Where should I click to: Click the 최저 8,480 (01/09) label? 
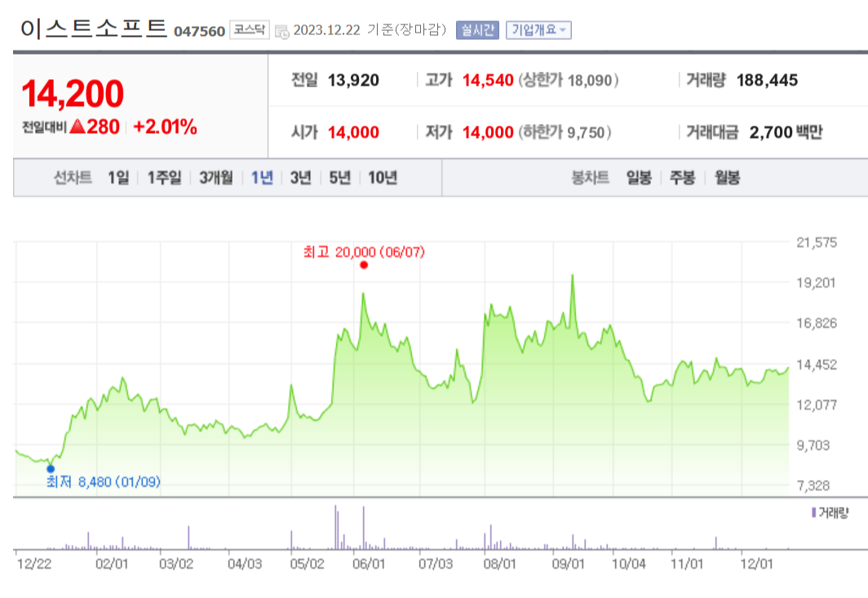click(103, 481)
